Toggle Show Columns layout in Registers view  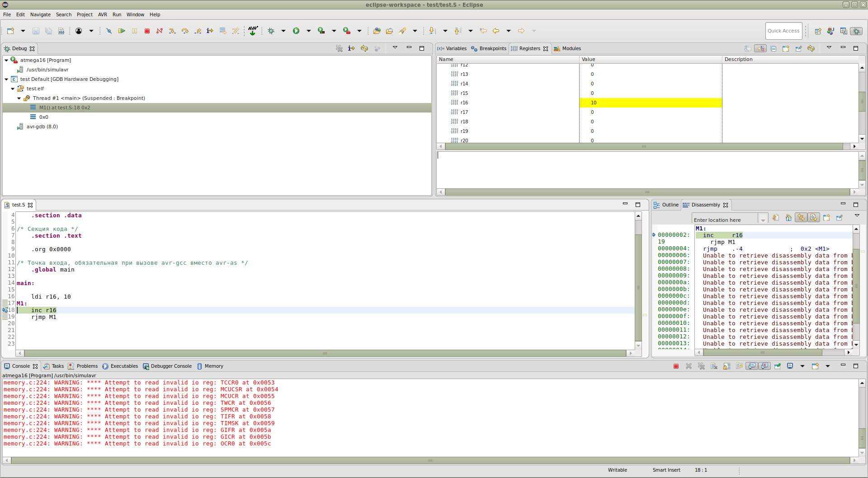pyautogui.click(x=760, y=48)
